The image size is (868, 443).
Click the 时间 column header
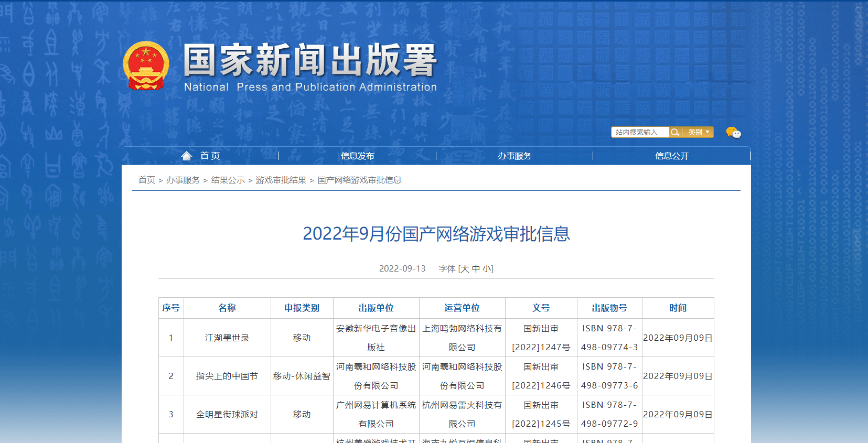[678, 308]
